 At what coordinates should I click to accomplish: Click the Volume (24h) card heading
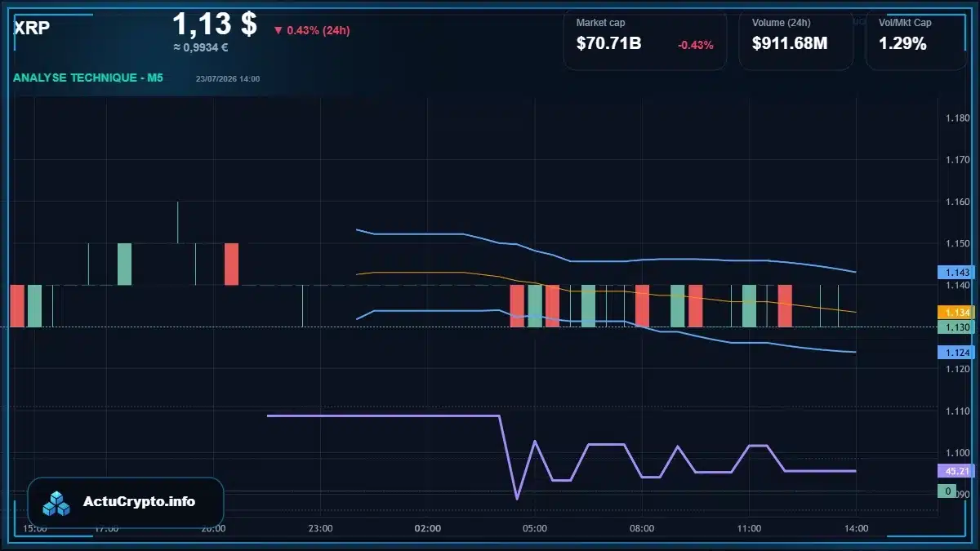coord(782,23)
